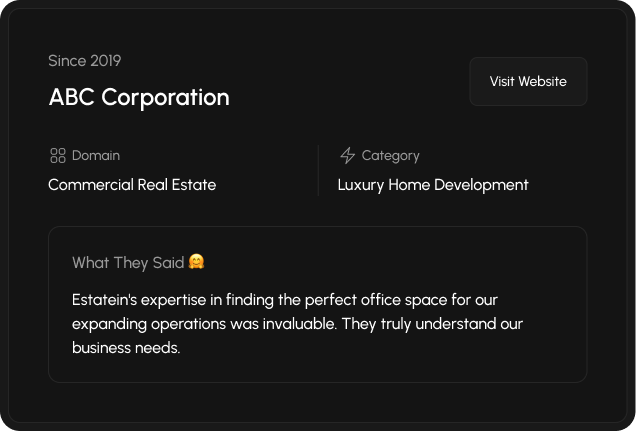Click the four-squares Domain icon
This screenshot has width=636, height=431.
tap(57, 156)
